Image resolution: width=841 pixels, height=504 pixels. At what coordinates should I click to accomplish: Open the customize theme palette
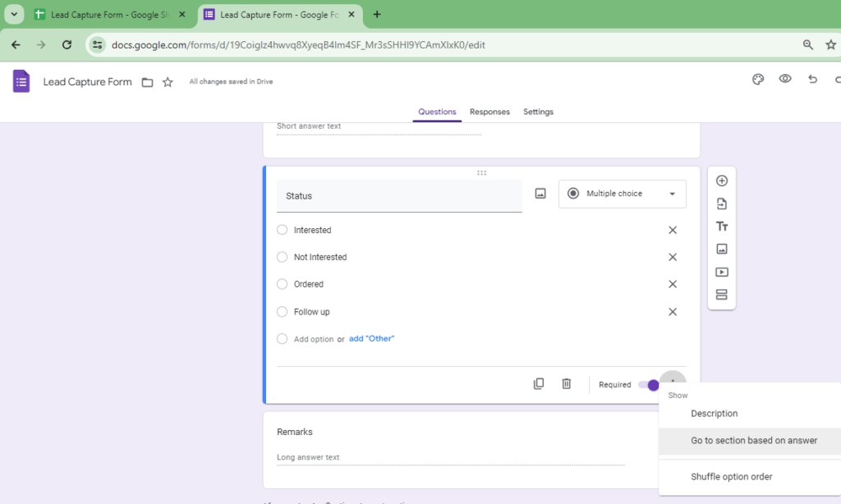758,80
